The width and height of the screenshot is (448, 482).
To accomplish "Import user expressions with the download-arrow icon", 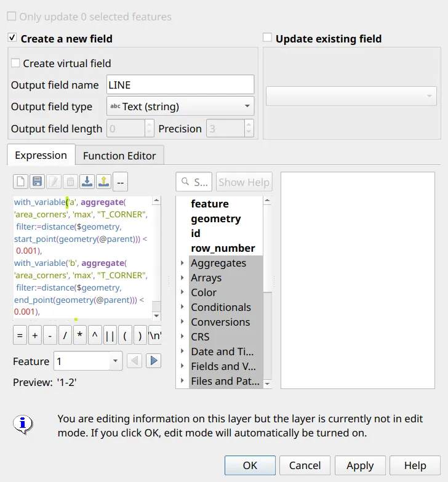I will tap(87, 182).
